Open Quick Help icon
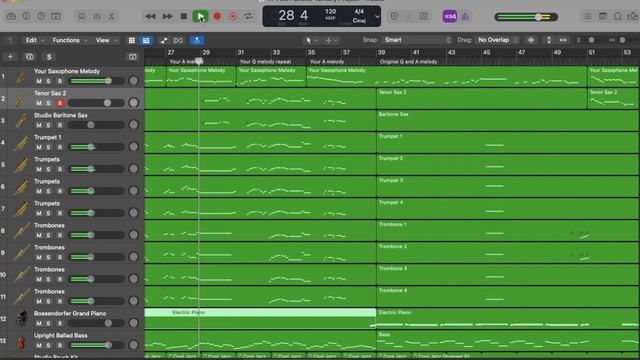 (x=41, y=16)
